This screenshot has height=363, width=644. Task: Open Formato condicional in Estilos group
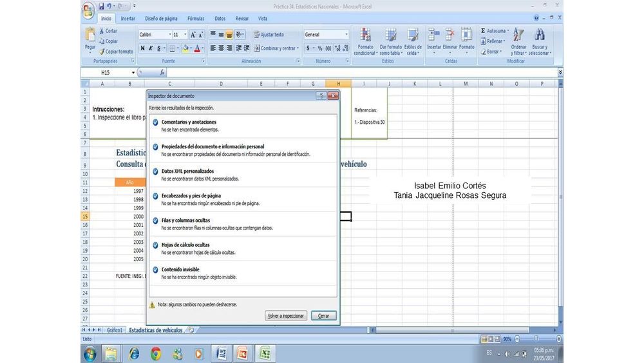click(x=365, y=36)
